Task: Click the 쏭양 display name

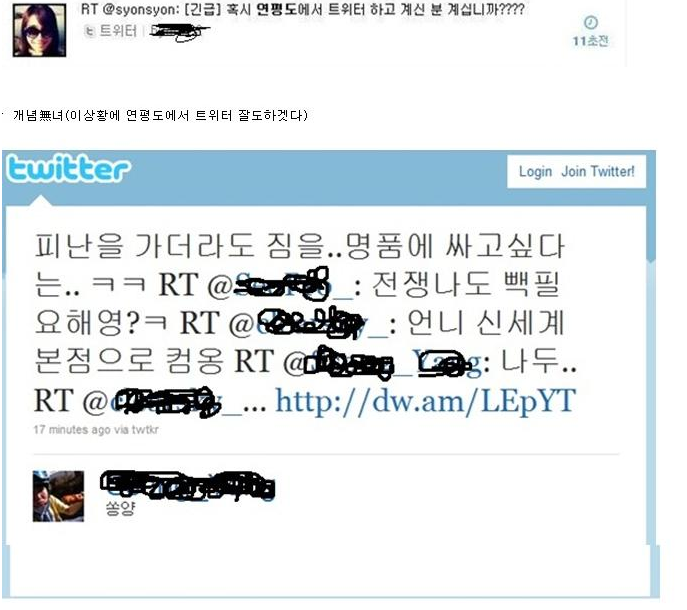Action: click(120, 508)
